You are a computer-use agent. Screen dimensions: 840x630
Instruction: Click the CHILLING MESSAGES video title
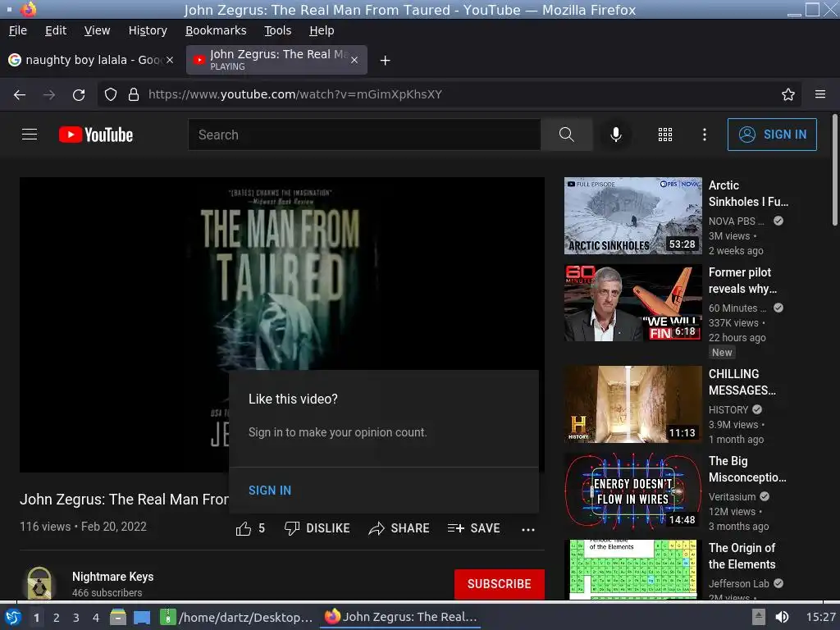tap(742, 382)
